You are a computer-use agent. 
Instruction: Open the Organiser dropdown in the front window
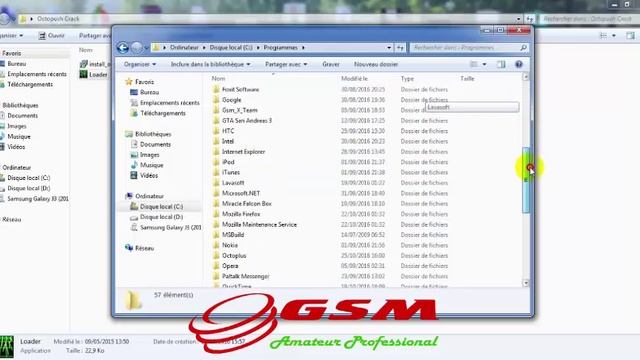coord(140,64)
